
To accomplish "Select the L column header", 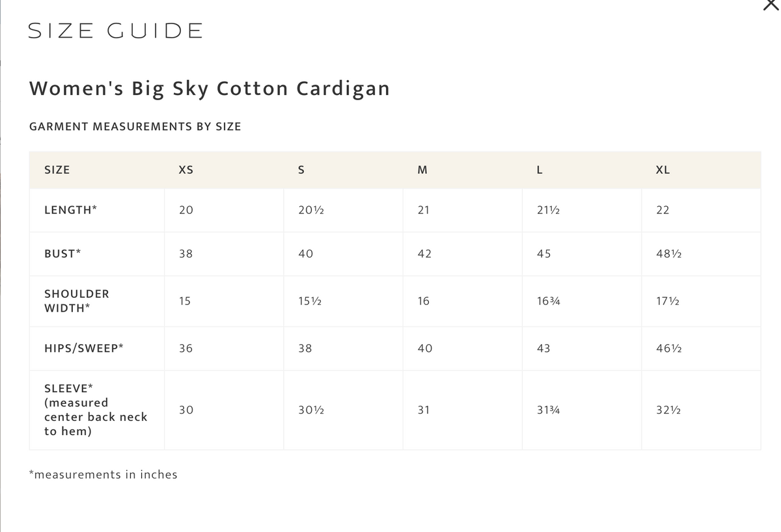I will click(539, 170).
